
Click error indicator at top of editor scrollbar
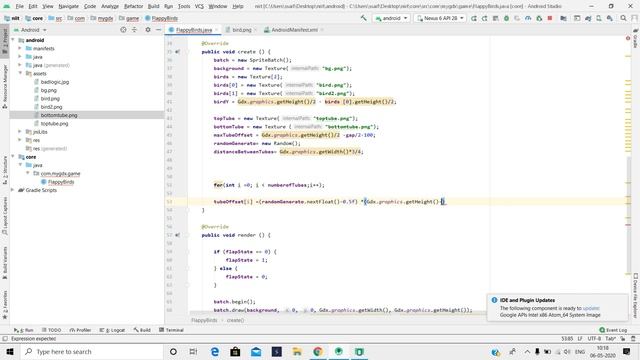[628, 38]
